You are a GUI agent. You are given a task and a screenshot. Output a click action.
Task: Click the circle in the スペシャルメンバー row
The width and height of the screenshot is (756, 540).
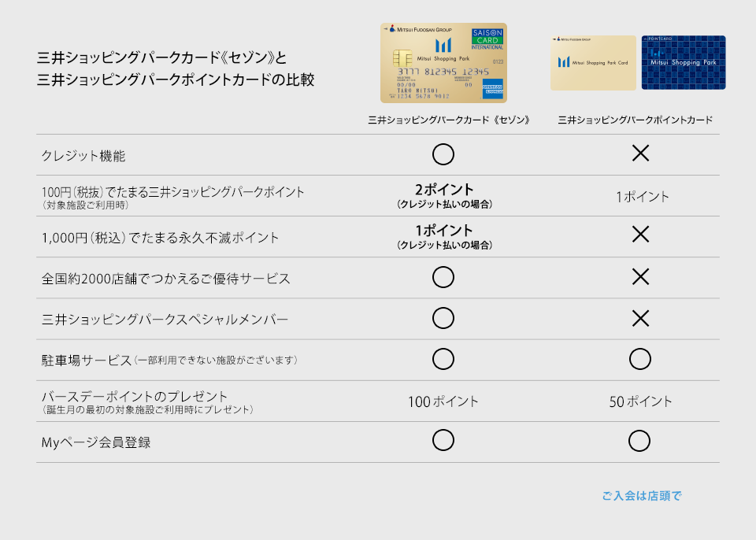click(443, 318)
